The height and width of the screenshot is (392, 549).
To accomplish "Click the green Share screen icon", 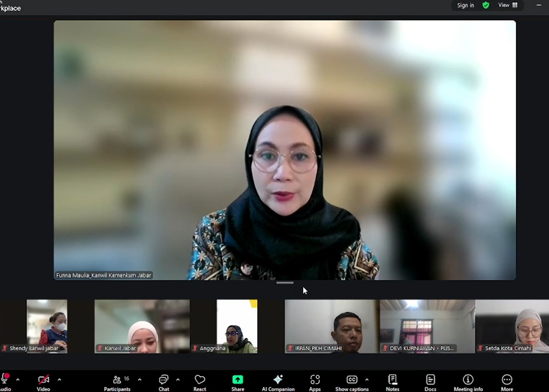I will tap(238, 380).
